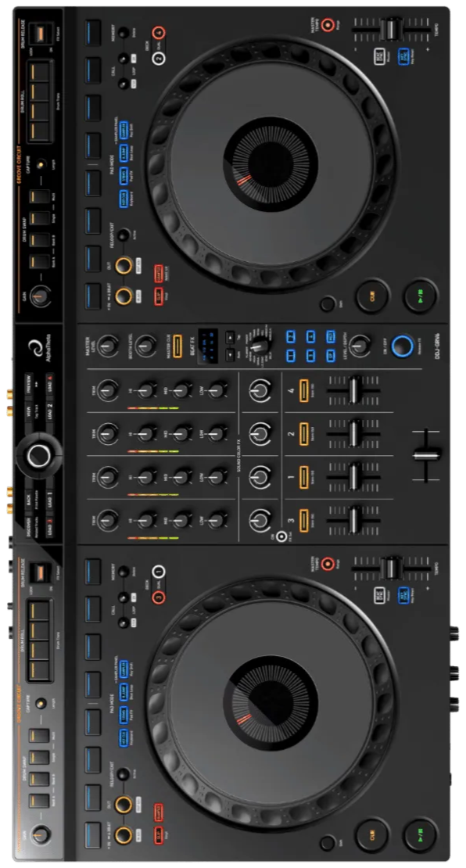
Task: Choose Hot Cue pad mode on deck 1/3
Action: (123, 738)
